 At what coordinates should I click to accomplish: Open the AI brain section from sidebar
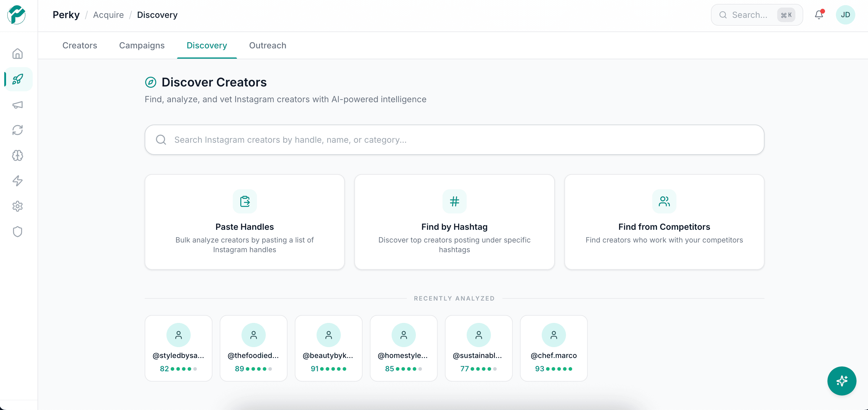[x=17, y=155]
